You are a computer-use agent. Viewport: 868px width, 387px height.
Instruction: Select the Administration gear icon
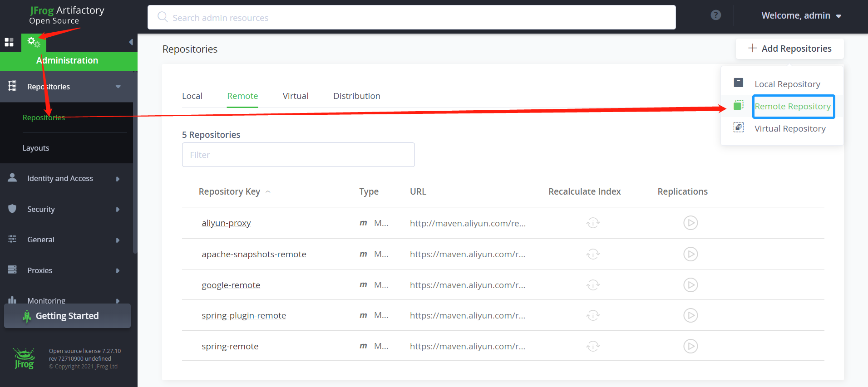(x=34, y=43)
